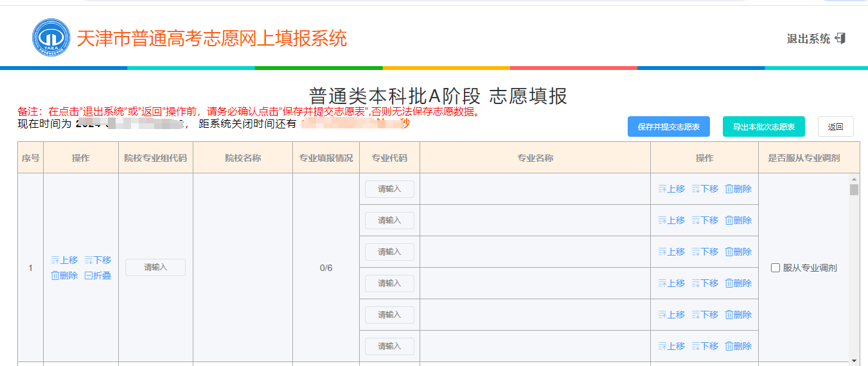Click 导出本批次志愿表 button
868x366 pixels.
coord(764,127)
